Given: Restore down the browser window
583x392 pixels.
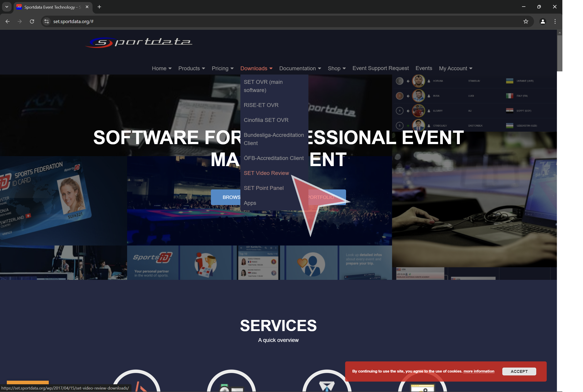Looking at the screenshot, I should coord(539,7).
